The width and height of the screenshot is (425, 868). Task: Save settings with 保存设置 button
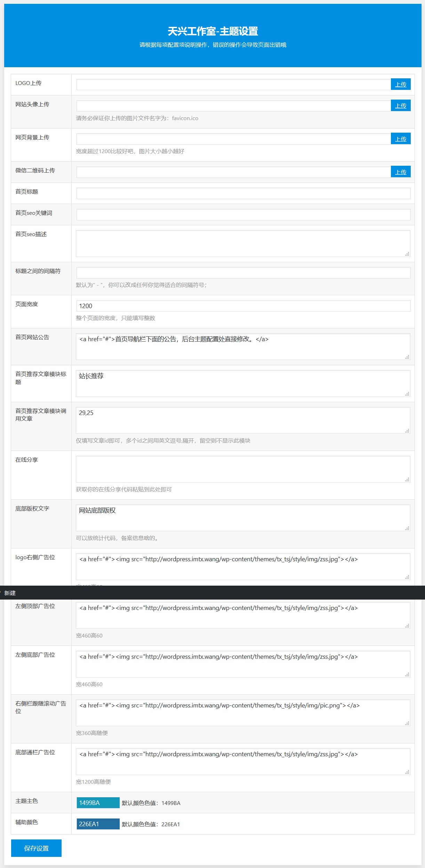[36, 848]
